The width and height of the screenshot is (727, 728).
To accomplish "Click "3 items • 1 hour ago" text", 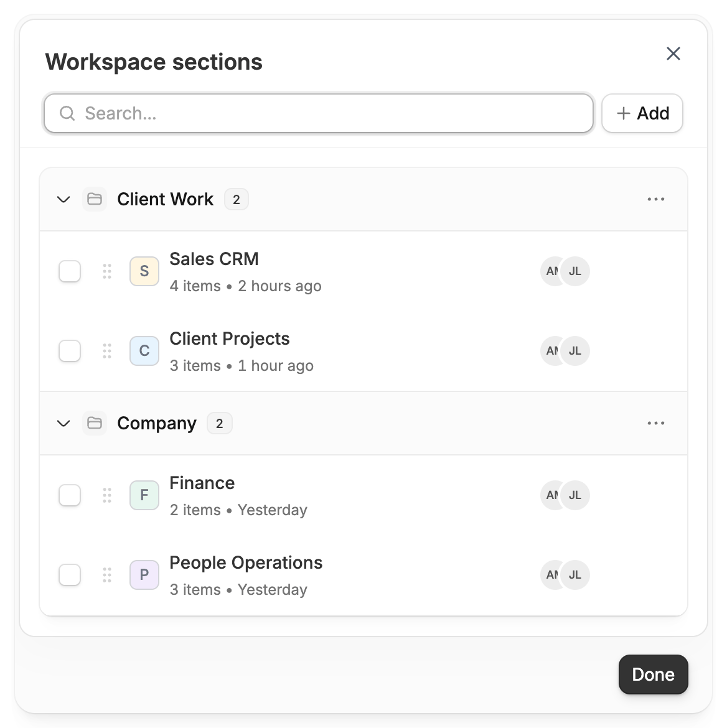I will pyautogui.click(x=242, y=366).
